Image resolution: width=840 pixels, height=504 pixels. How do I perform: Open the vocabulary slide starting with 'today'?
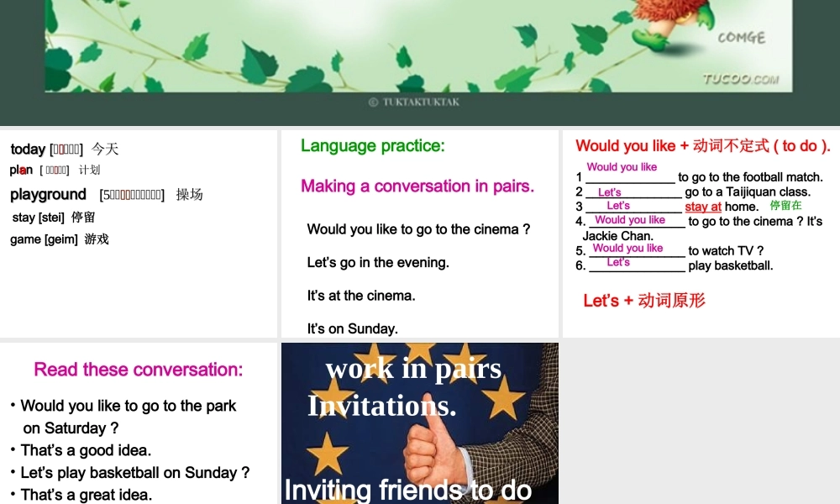(139, 234)
